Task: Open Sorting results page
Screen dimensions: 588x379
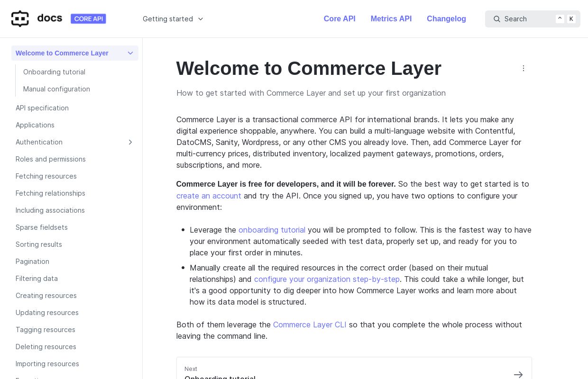Action: point(39,244)
